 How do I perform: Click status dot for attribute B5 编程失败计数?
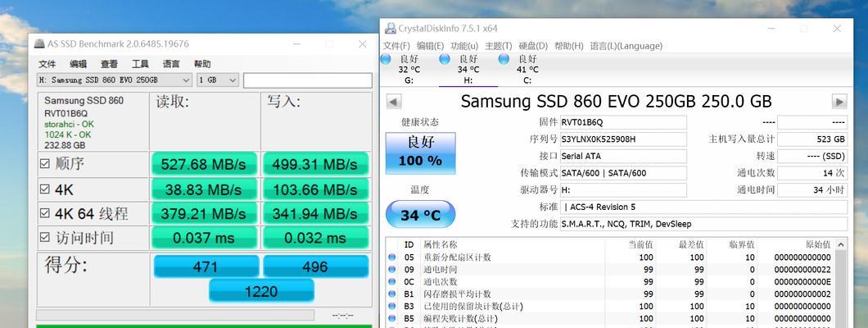coord(392,319)
